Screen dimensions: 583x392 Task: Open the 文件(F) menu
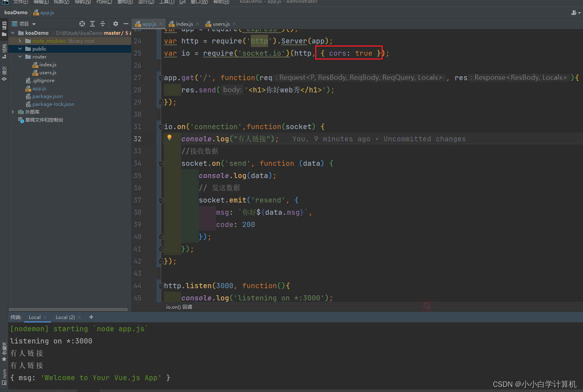[x=21, y=2]
